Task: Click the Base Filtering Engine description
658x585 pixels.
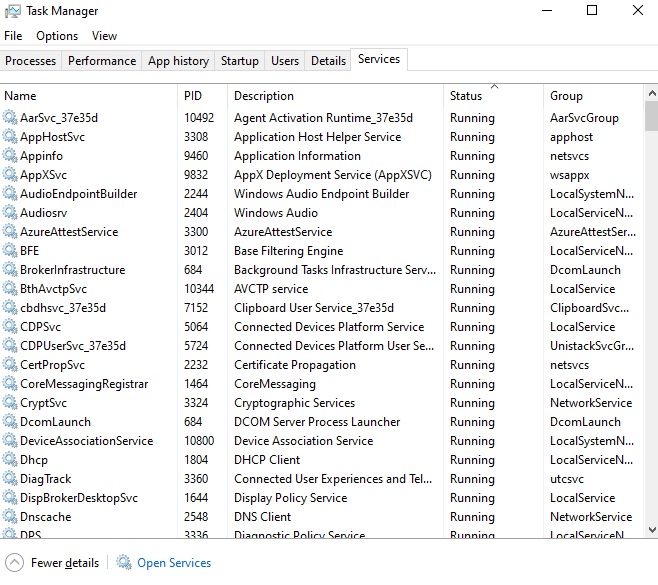Action: point(289,251)
